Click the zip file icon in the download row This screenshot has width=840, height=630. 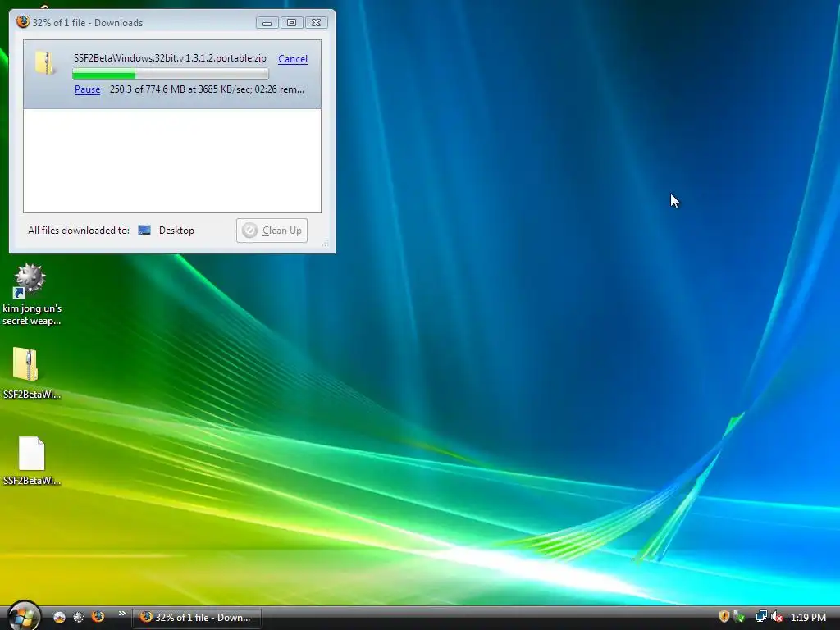[x=45, y=63]
